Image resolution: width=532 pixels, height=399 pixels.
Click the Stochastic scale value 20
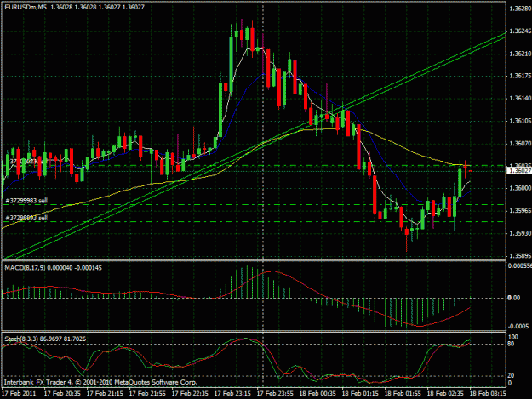(x=511, y=376)
